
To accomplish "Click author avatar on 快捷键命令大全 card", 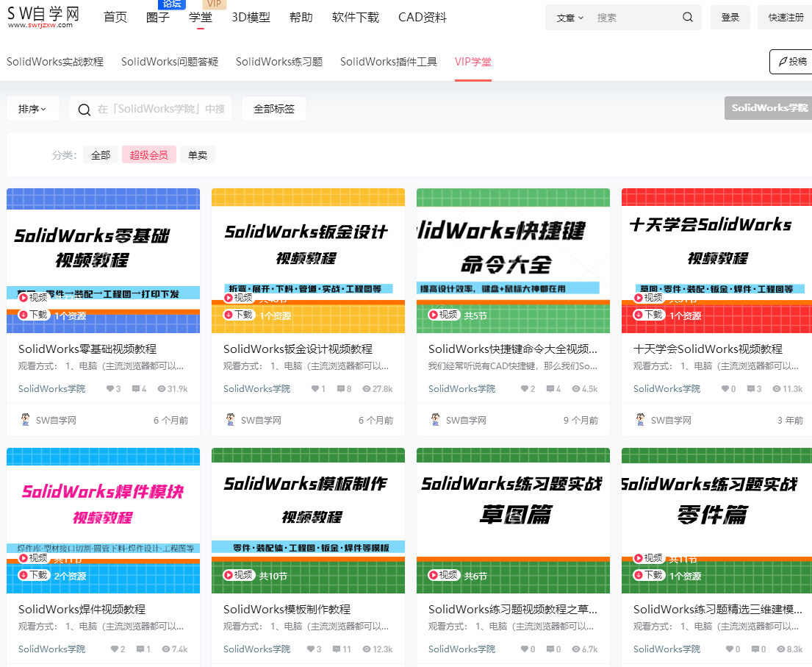I will coord(436,420).
